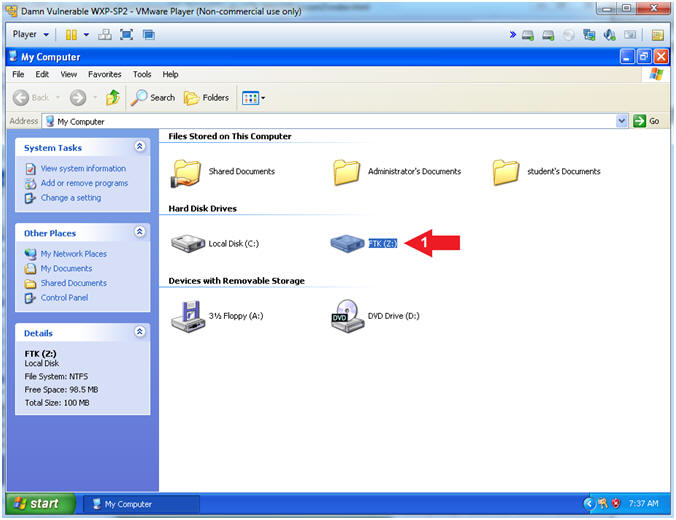Show hidden tray icons arrow

pyautogui.click(x=588, y=503)
